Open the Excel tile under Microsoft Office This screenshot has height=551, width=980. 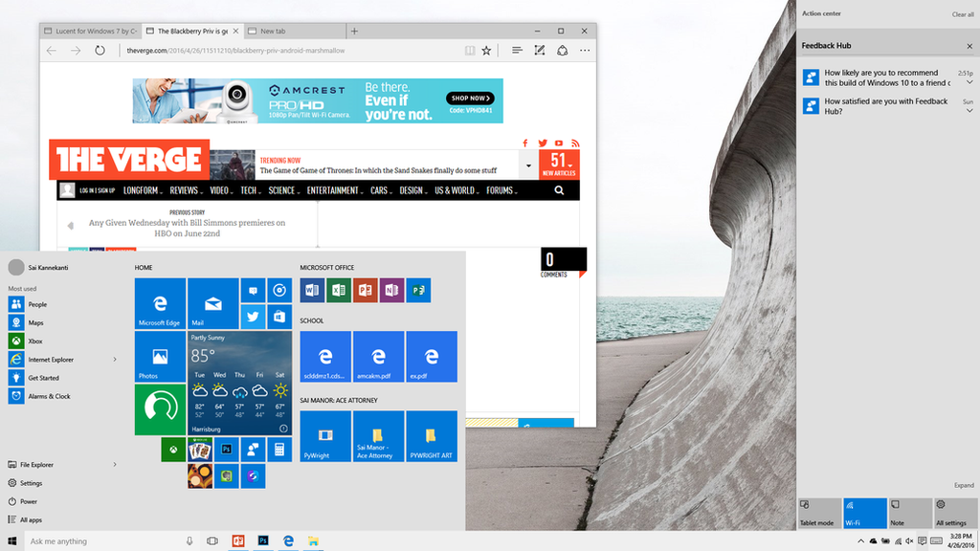pyautogui.click(x=339, y=291)
